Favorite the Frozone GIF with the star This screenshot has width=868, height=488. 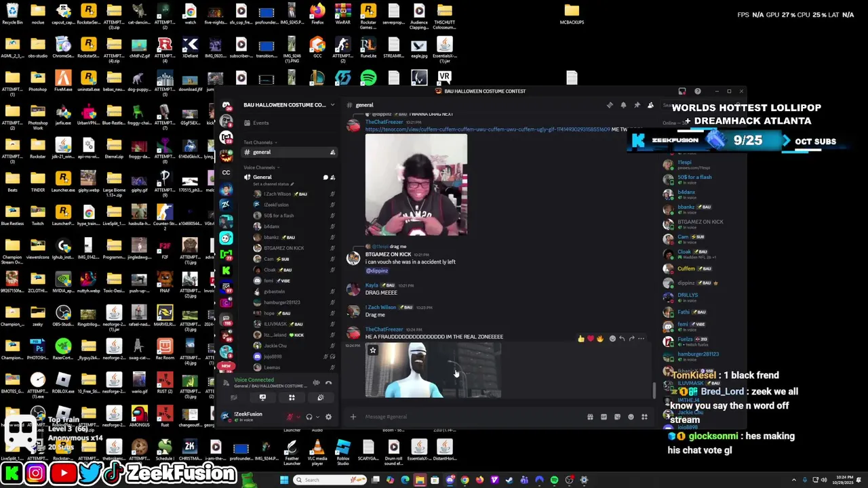(372, 350)
